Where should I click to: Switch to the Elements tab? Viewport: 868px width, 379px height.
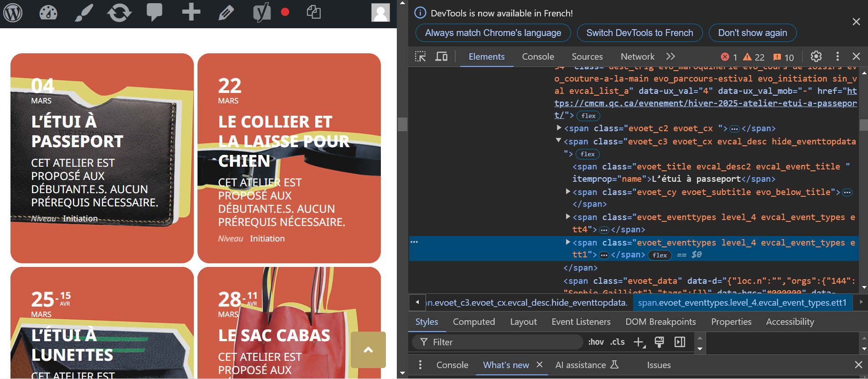tap(487, 56)
